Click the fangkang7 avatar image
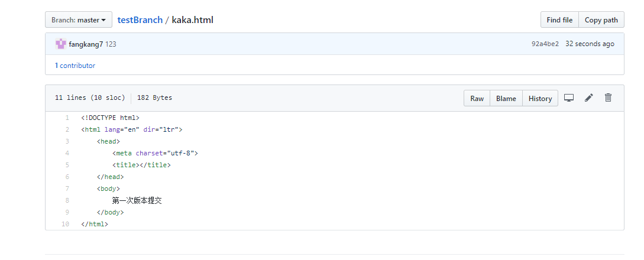 [x=61, y=44]
